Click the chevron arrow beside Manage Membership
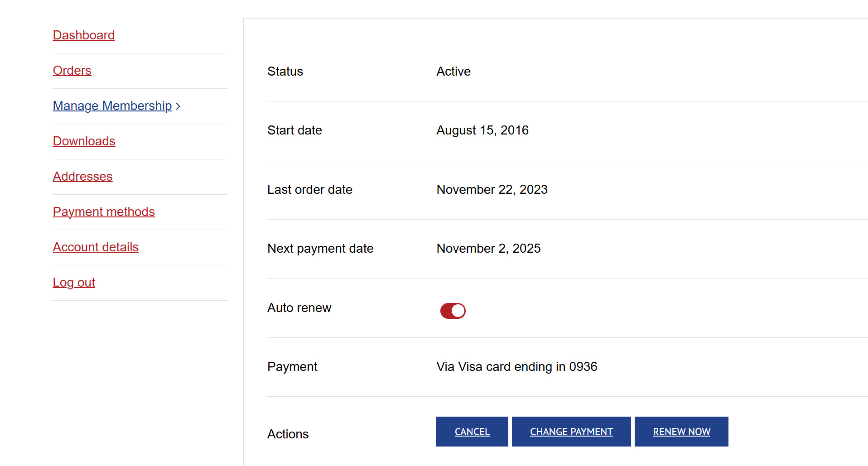The height and width of the screenshot is (466, 868). (x=178, y=106)
